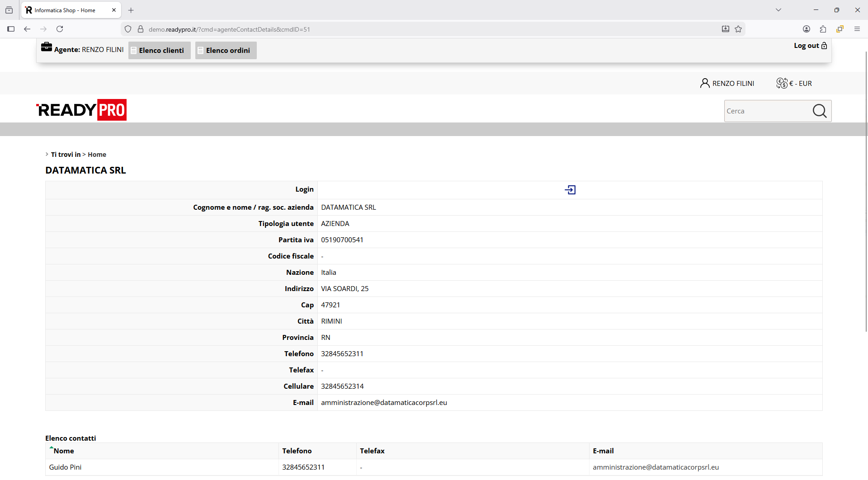Screen dimensions: 868x480
Task: Click the install app icon in address bar
Action: 726,29
